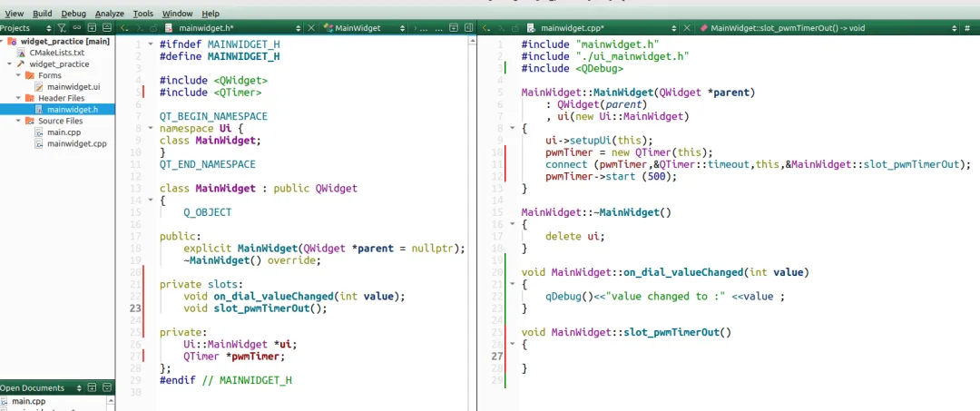
Task: Click the main.cpp file icon in tree
Action: (39, 132)
